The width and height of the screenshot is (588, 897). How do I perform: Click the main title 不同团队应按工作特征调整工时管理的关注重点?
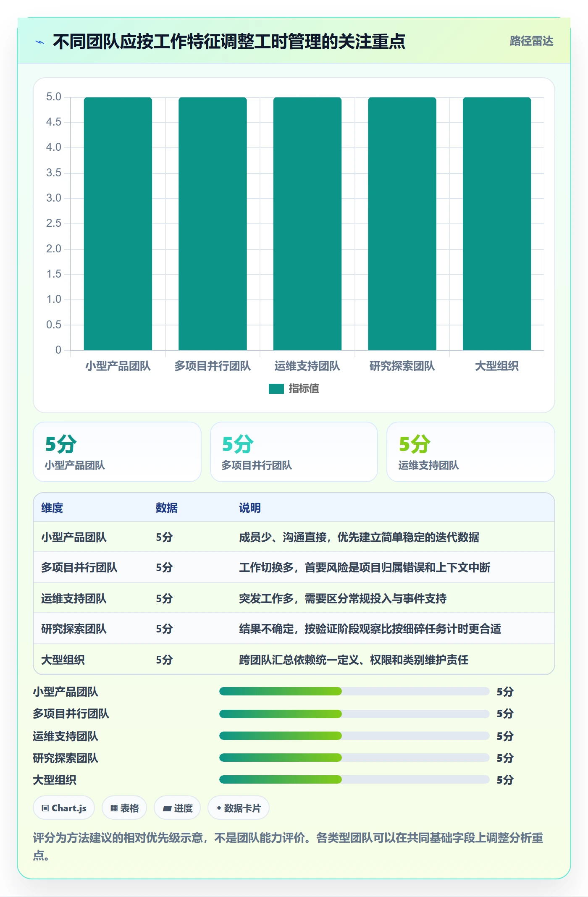point(229,42)
